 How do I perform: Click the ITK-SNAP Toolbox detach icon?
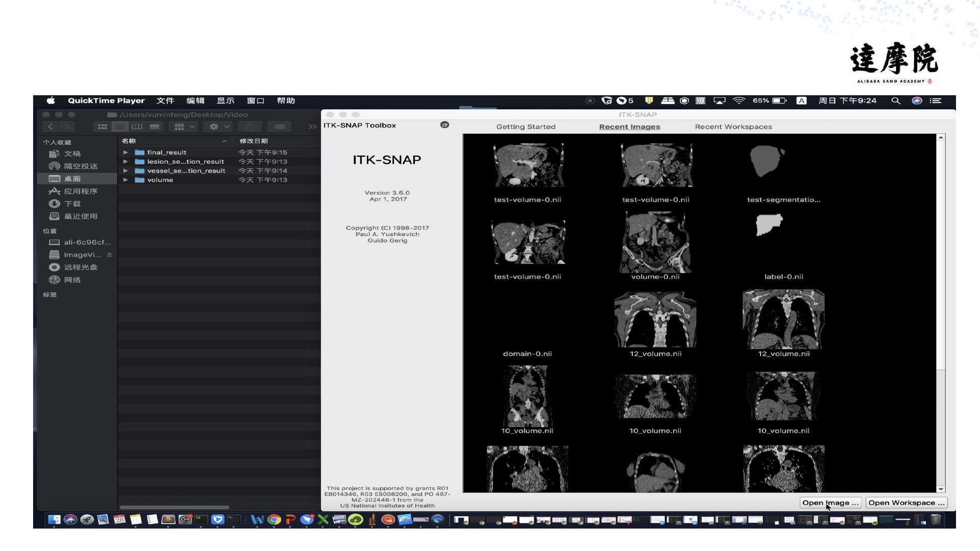(445, 125)
